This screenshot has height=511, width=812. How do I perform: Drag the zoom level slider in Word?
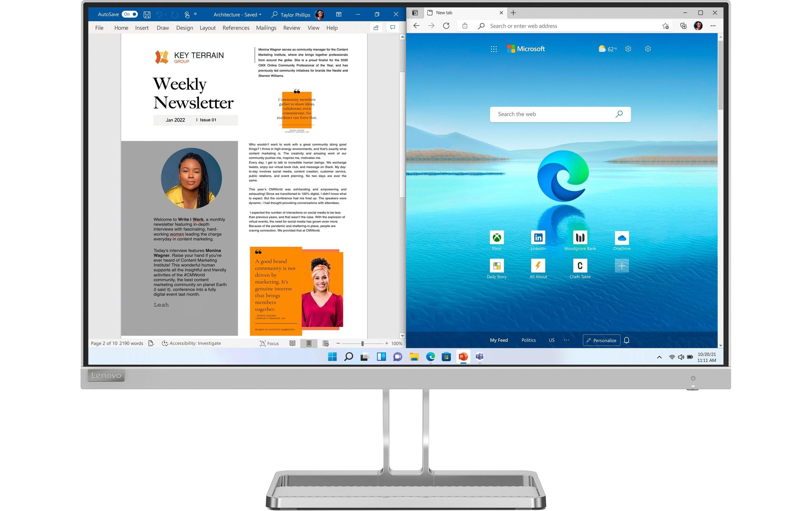pyautogui.click(x=362, y=342)
